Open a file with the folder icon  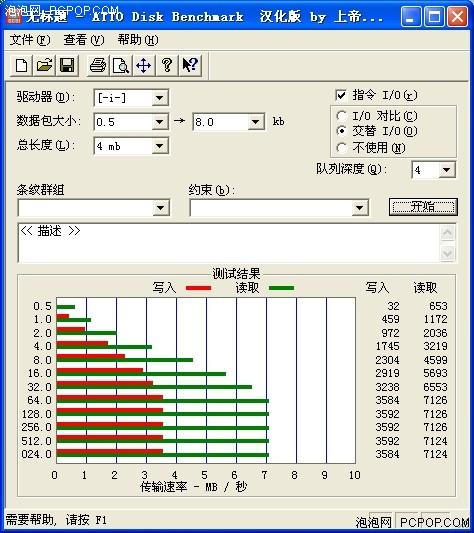[x=44, y=65]
